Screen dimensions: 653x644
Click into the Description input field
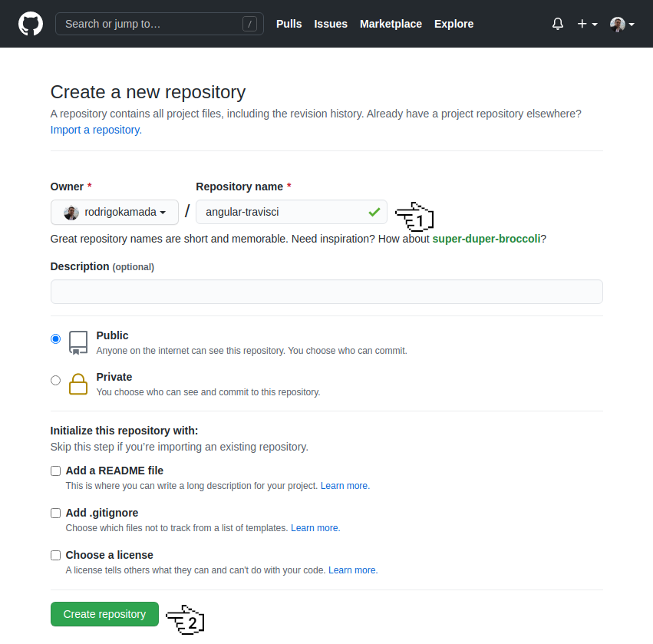click(326, 292)
